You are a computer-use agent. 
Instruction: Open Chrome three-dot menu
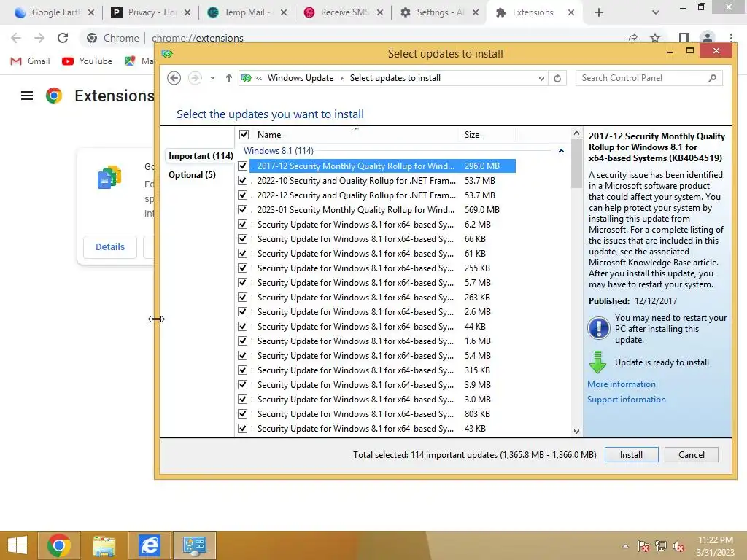coord(731,38)
